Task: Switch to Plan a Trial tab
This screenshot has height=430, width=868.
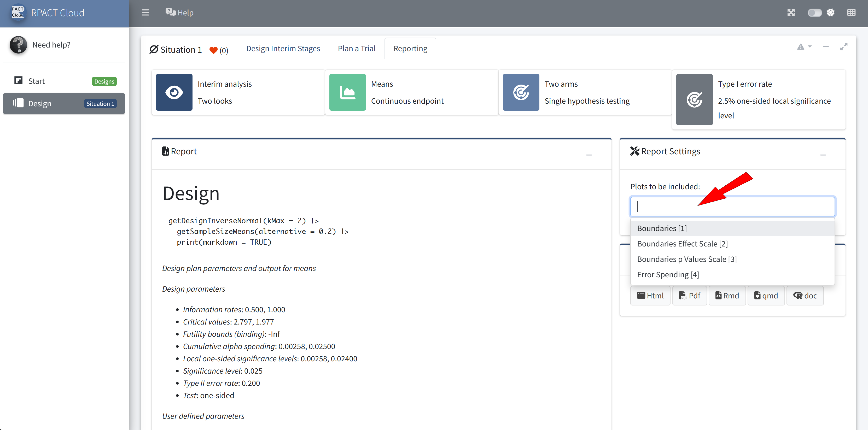Action: (x=357, y=49)
